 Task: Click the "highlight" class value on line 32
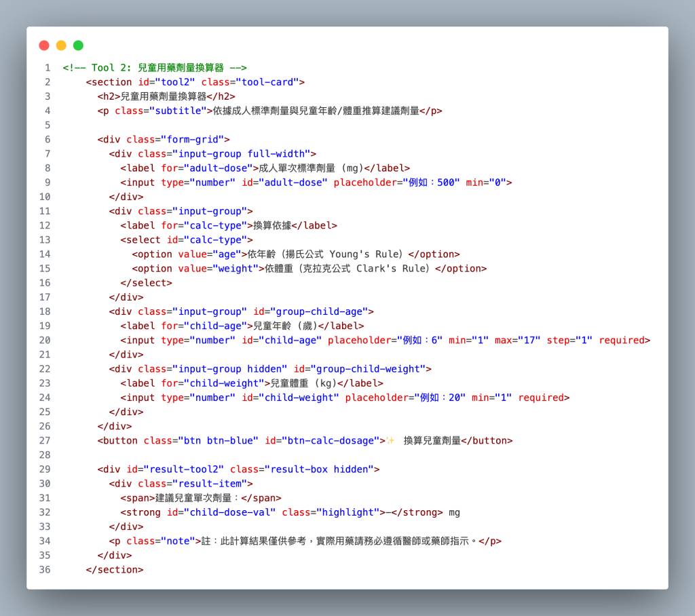pos(348,513)
